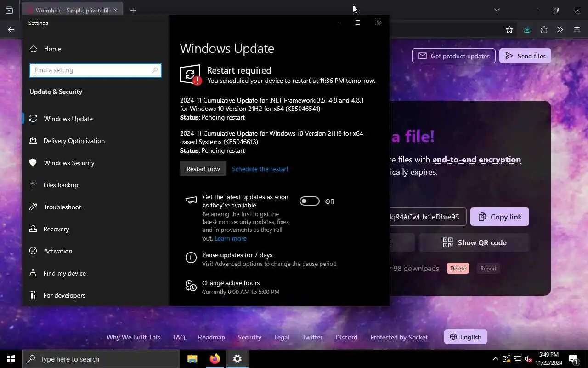Open the notification center icon

573,359
